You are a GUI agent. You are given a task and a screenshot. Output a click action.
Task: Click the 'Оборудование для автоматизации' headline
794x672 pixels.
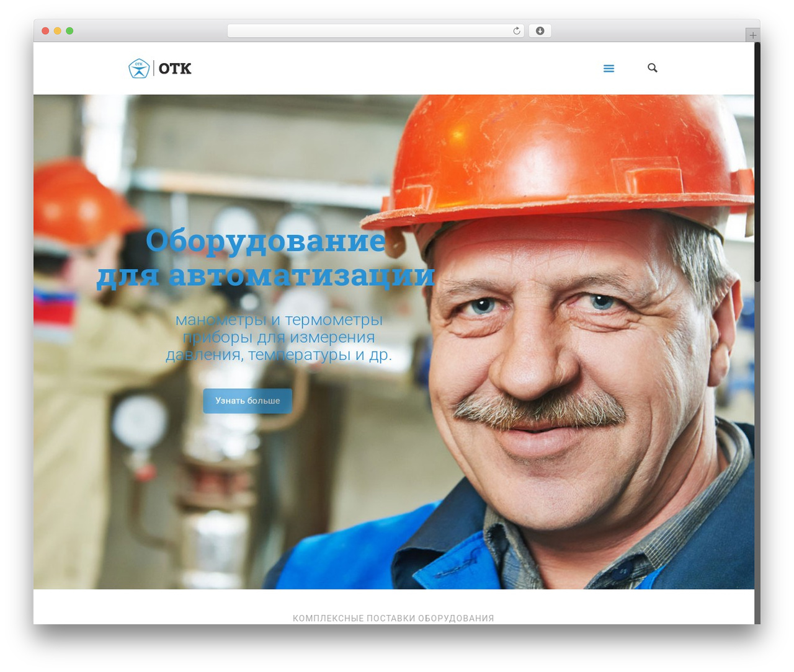265,258
